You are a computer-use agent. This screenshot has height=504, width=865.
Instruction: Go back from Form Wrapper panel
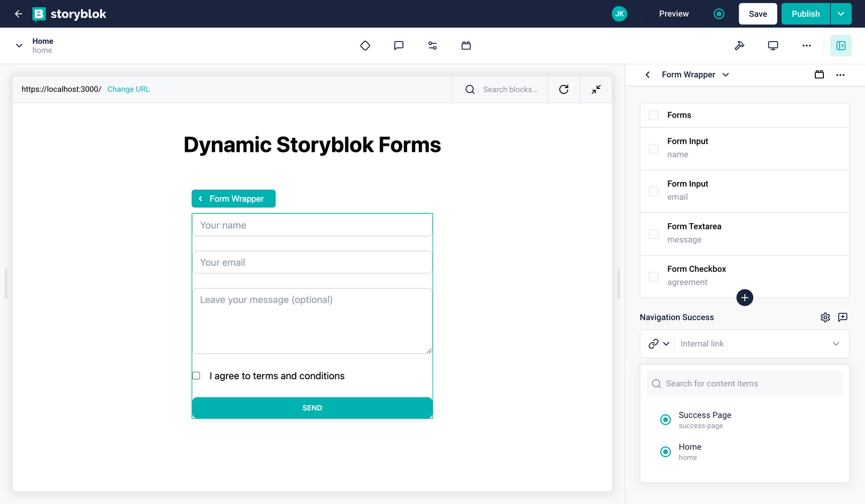[x=648, y=75]
